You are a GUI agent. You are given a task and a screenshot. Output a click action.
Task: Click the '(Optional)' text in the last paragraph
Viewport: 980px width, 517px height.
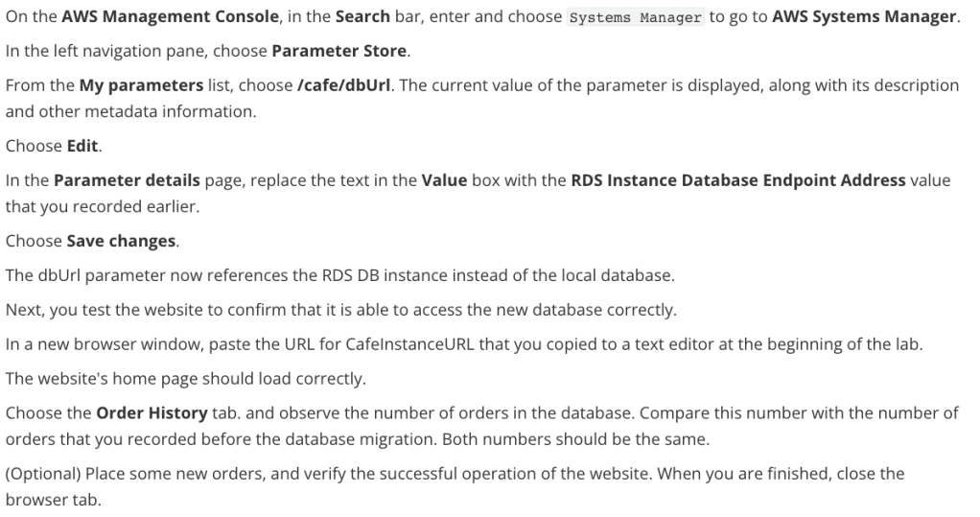click(42, 473)
